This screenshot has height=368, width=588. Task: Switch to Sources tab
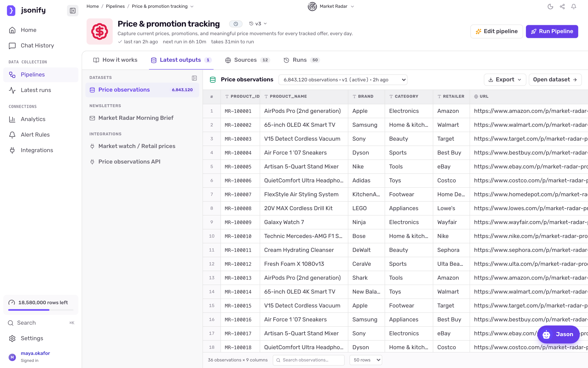(x=247, y=60)
